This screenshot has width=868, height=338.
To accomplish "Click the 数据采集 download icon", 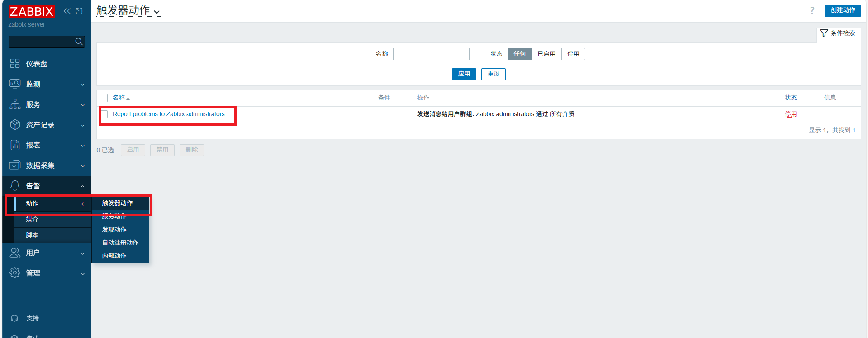I will click(x=15, y=165).
